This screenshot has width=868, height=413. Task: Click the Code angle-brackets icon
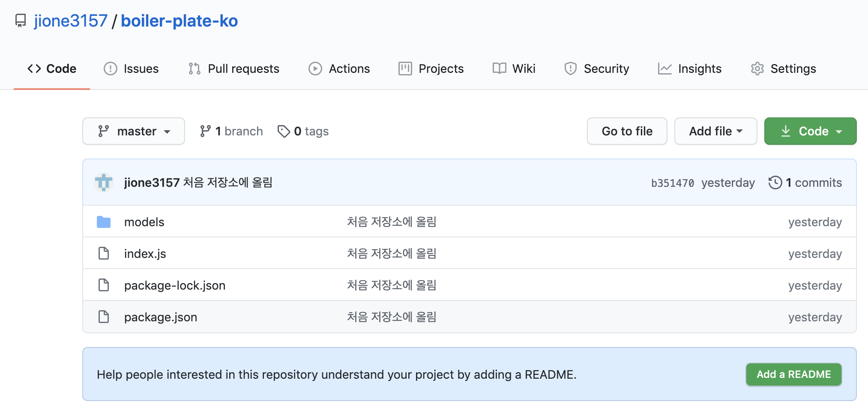(x=34, y=69)
